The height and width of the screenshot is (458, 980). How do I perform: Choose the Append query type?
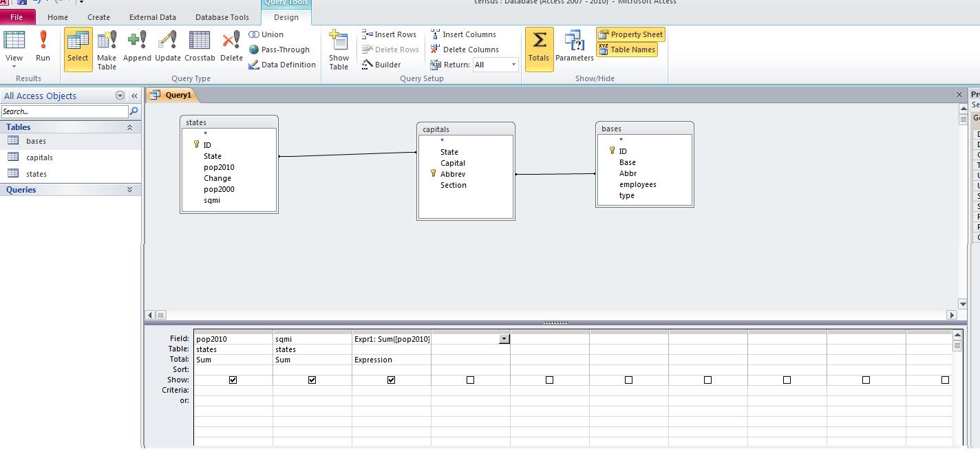[x=137, y=47]
